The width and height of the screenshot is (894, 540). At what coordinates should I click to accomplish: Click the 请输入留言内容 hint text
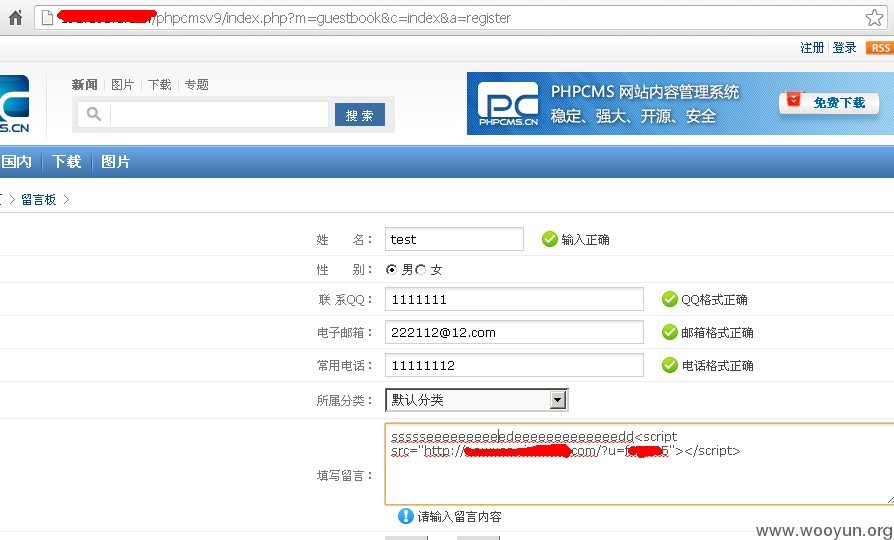point(460,517)
